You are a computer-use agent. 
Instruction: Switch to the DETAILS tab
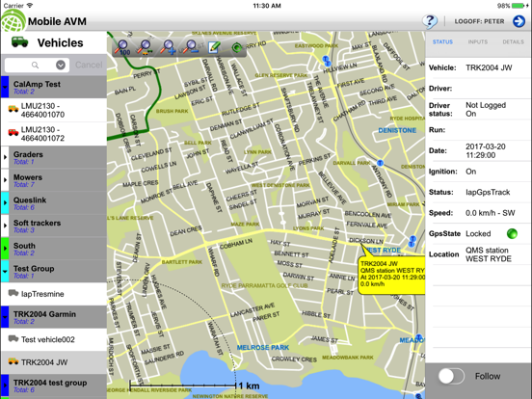(x=513, y=41)
